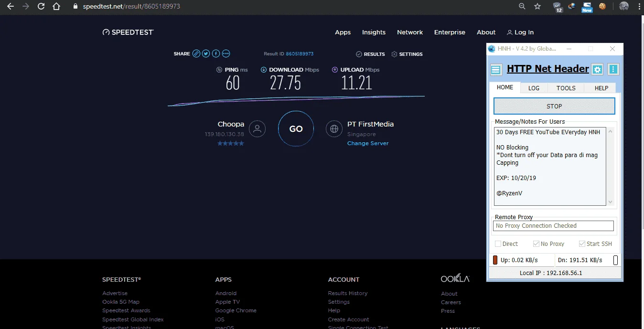This screenshot has width=644, height=329.
Task: Bookmark this page with the star icon
Action: 537,7
